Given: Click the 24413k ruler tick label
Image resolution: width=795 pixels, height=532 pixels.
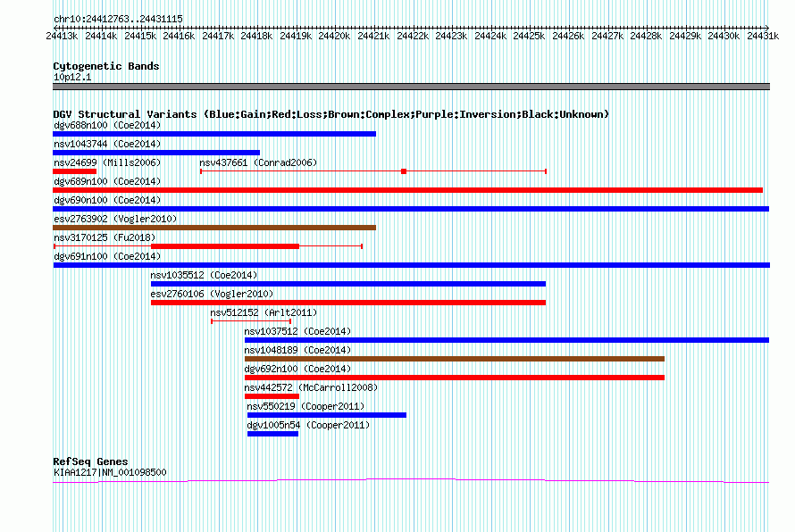Looking at the screenshot, I should tap(62, 36).
